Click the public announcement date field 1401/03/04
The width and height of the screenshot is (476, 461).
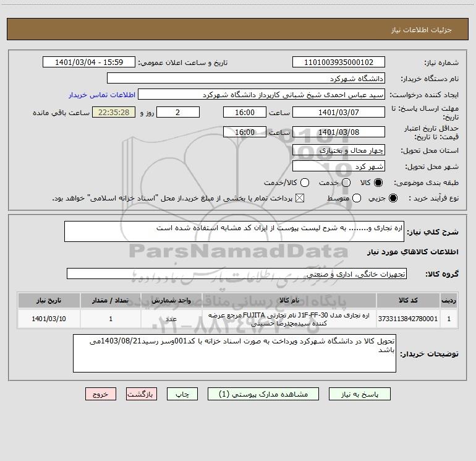(89, 62)
